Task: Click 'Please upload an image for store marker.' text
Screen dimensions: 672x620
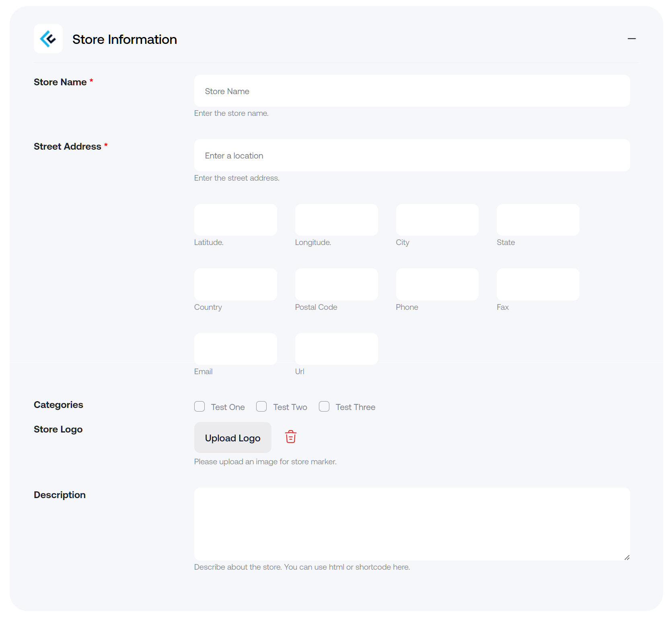Action: click(265, 461)
